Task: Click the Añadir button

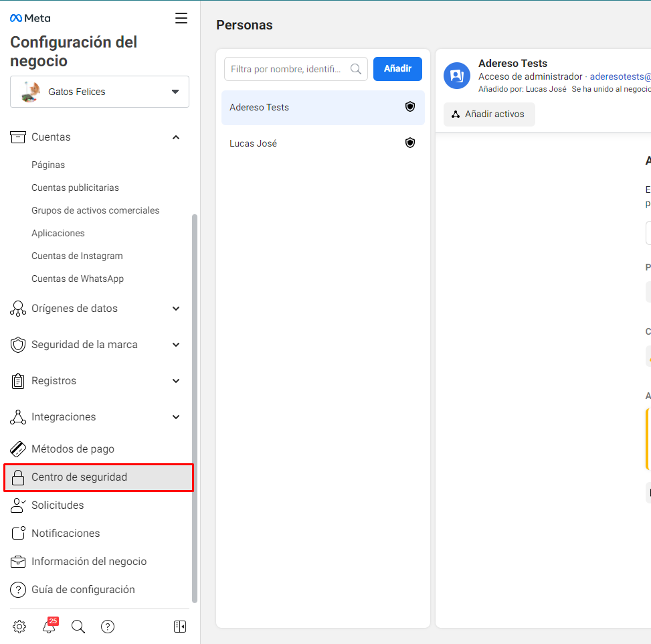Action: pyautogui.click(x=397, y=69)
